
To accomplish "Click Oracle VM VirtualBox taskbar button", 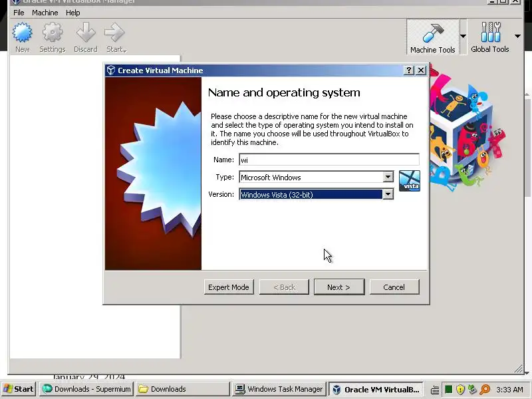I will [376, 389].
